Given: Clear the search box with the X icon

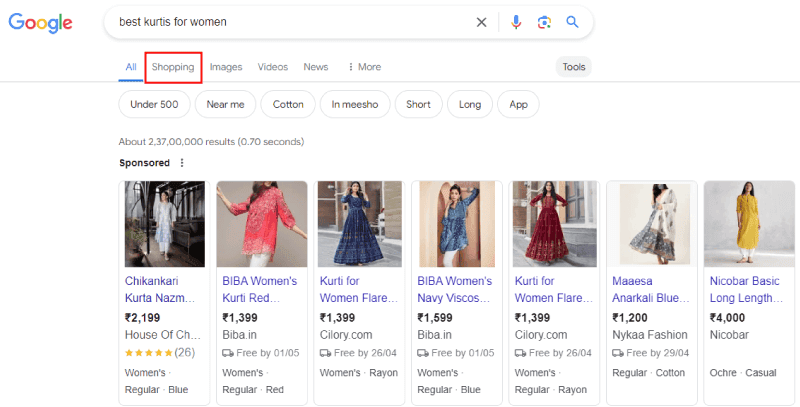Looking at the screenshot, I should pos(481,22).
